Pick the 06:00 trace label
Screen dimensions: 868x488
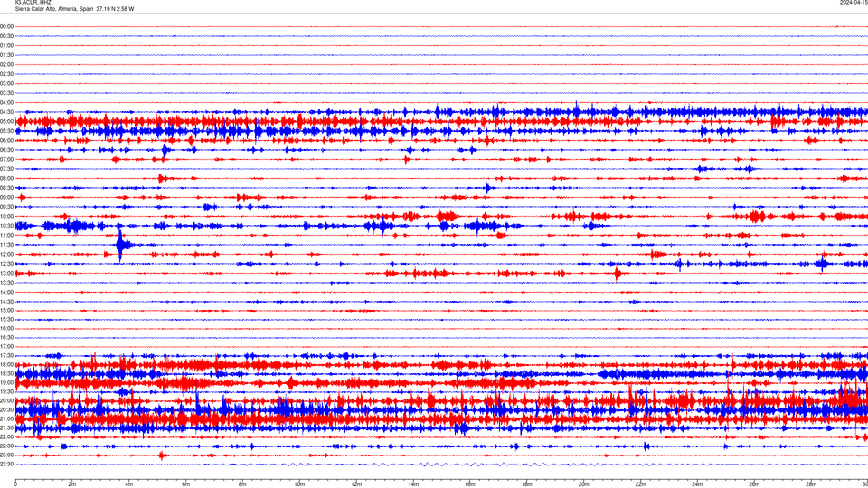coord(6,141)
